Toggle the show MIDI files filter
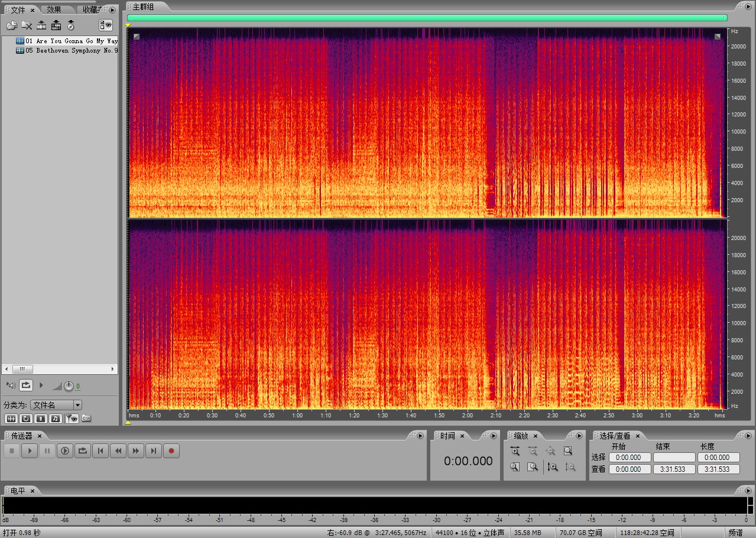Viewport: 756px width, 538px height. pyautogui.click(x=56, y=419)
